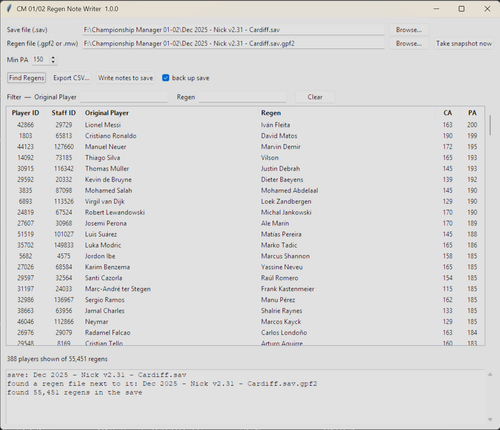Focus the Regen filter field
This screenshot has width=500, height=430.
coord(242,97)
